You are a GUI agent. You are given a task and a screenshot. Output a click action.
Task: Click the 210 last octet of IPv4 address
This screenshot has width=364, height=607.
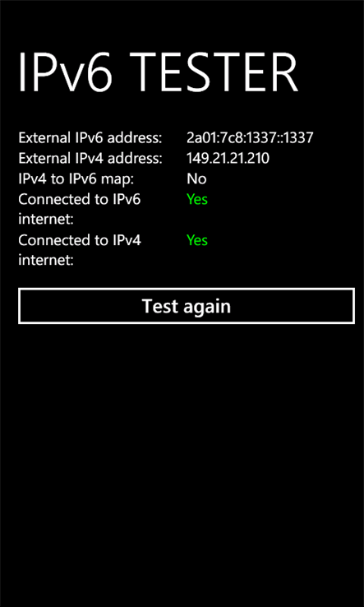pyautogui.click(x=258, y=159)
